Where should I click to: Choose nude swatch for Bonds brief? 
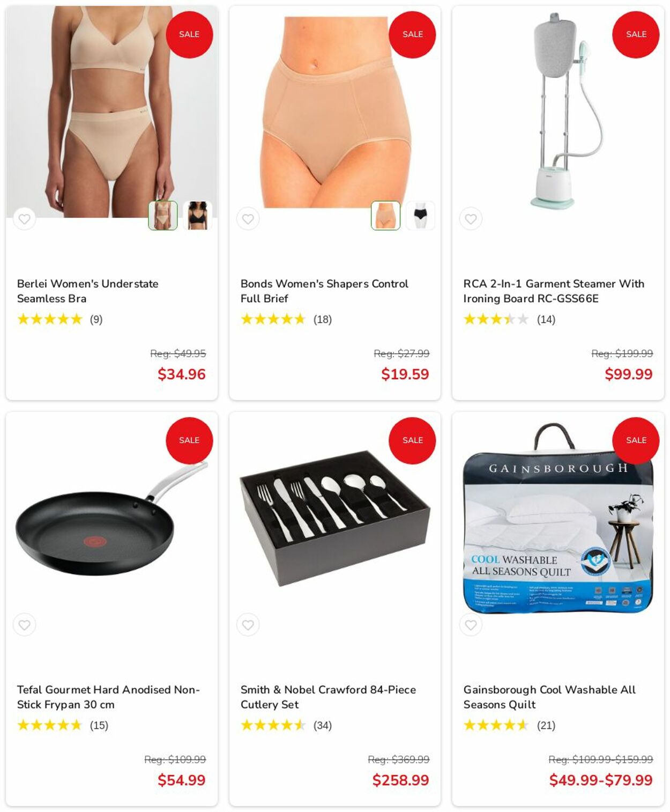click(386, 215)
